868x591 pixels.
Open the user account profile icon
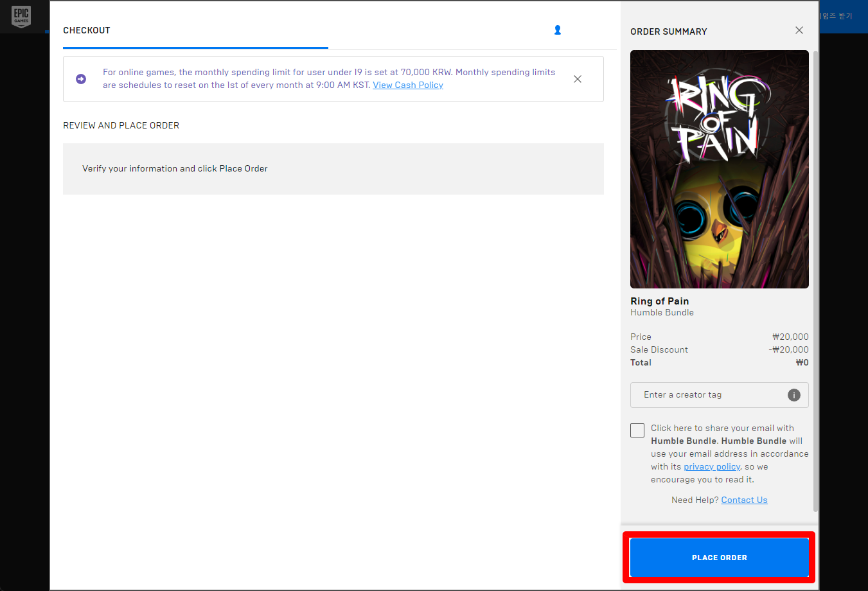tap(558, 30)
